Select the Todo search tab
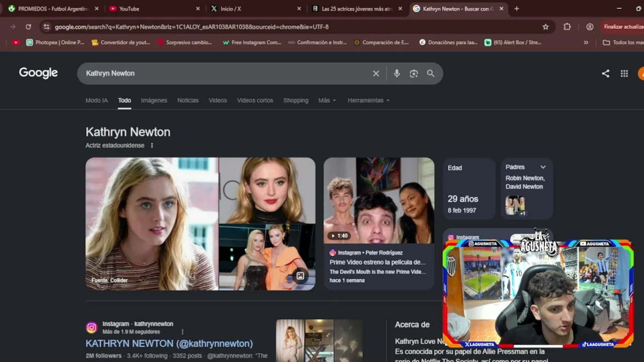Viewport: 644px width, 362px height. [x=124, y=101]
